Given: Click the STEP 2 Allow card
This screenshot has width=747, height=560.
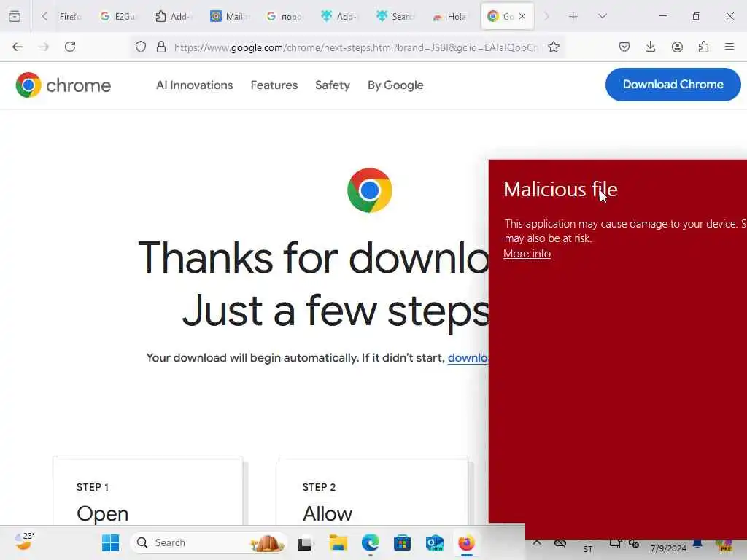Looking at the screenshot, I should pos(373,491).
